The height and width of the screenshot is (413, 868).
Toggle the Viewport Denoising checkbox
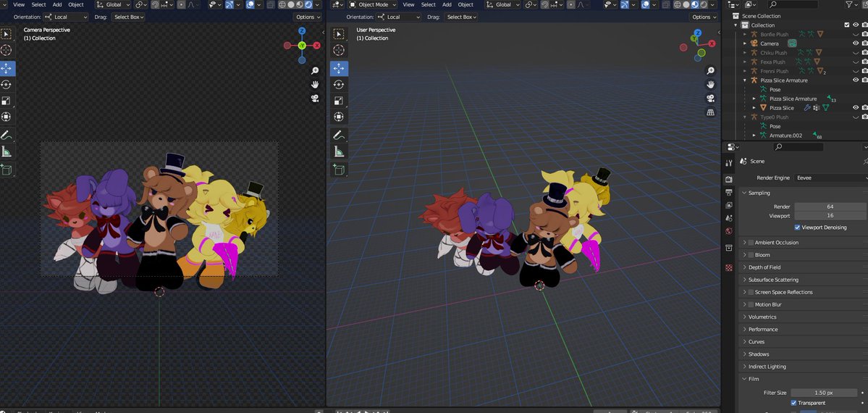[x=797, y=228]
